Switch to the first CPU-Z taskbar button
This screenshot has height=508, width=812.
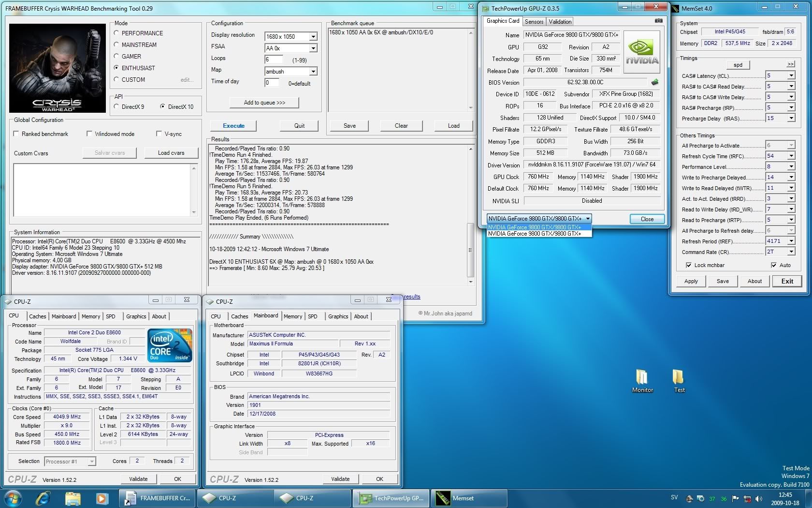click(x=235, y=498)
